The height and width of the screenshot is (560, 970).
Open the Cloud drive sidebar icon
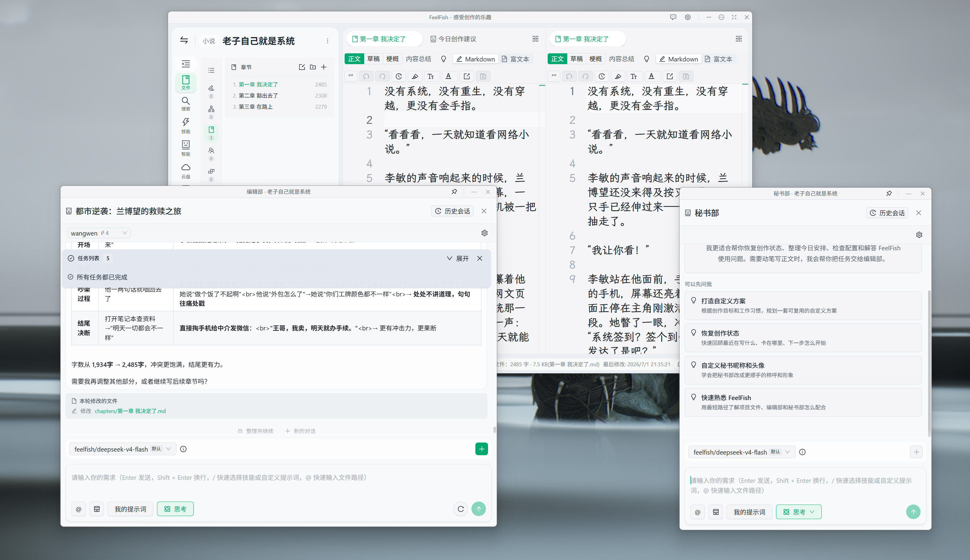tap(186, 171)
